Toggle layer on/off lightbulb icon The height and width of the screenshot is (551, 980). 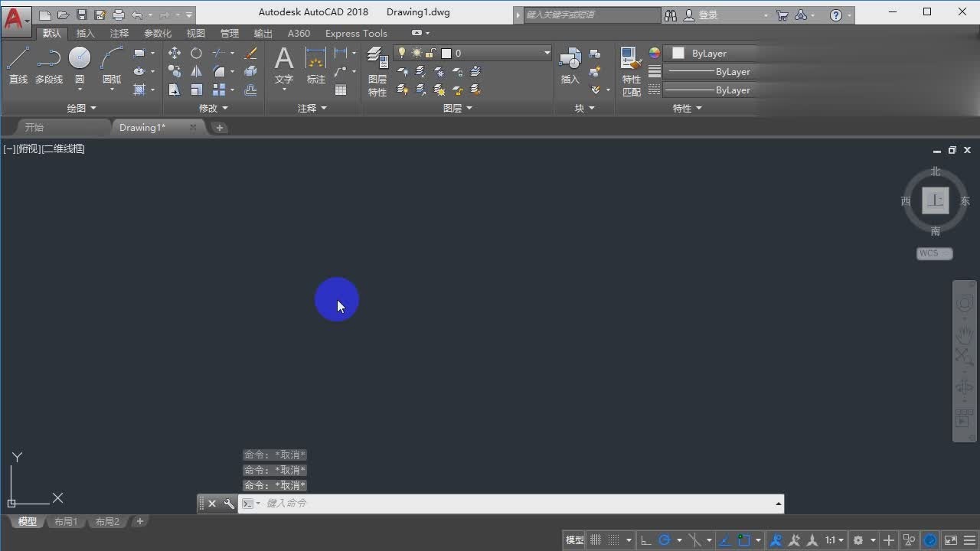(402, 54)
